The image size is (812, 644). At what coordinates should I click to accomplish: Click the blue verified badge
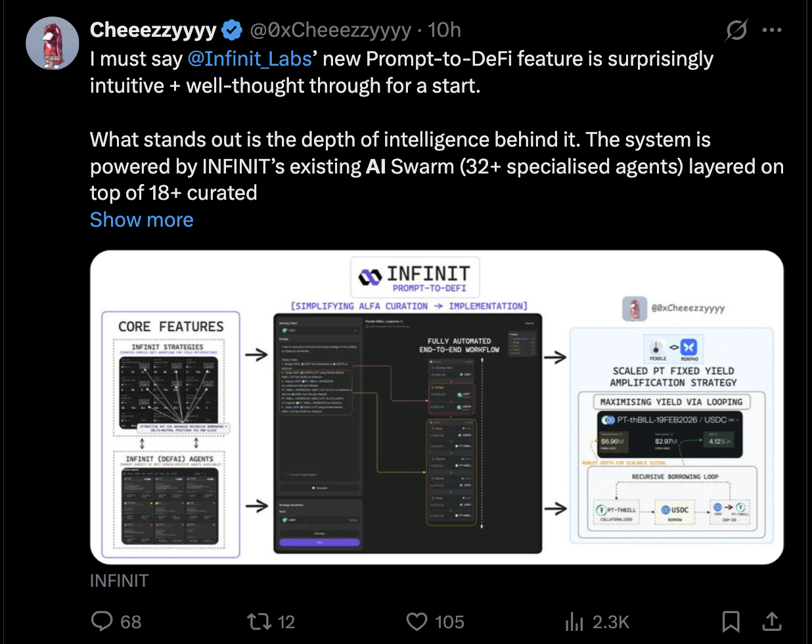(231, 30)
